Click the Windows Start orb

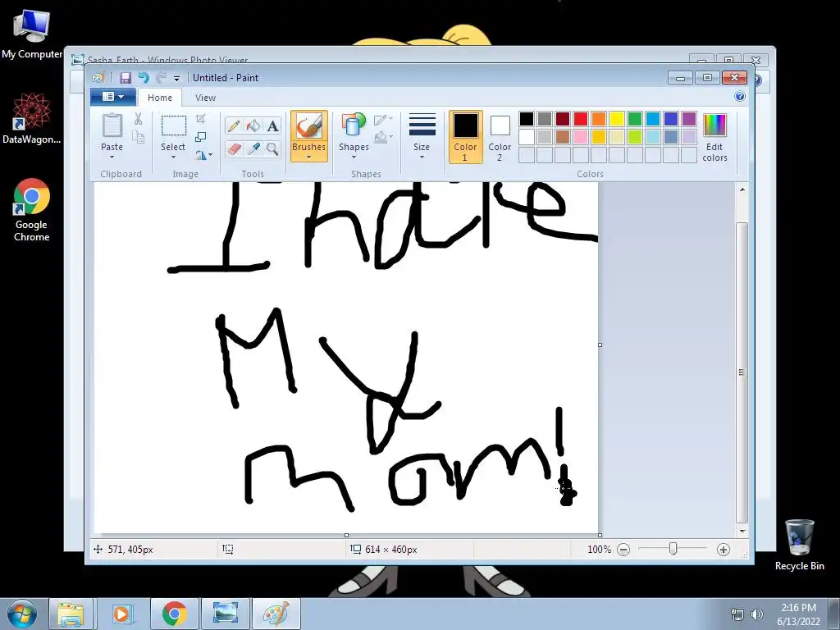pos(21,614)
